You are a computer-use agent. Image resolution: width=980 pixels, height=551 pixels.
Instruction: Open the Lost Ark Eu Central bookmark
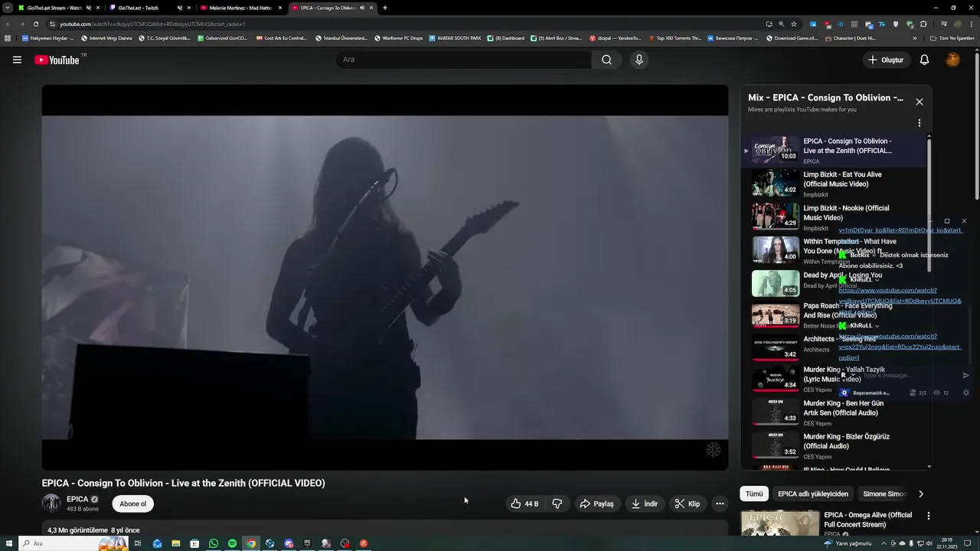point(281,37)
